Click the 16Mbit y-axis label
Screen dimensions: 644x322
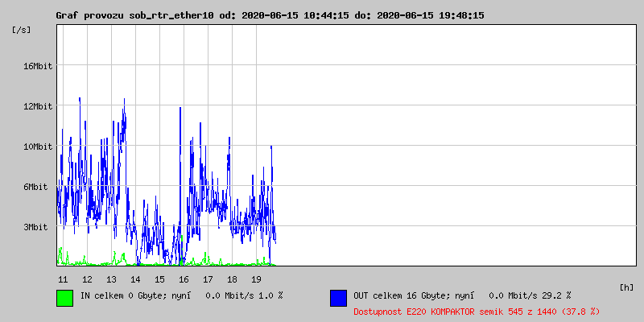coord(38,66)
